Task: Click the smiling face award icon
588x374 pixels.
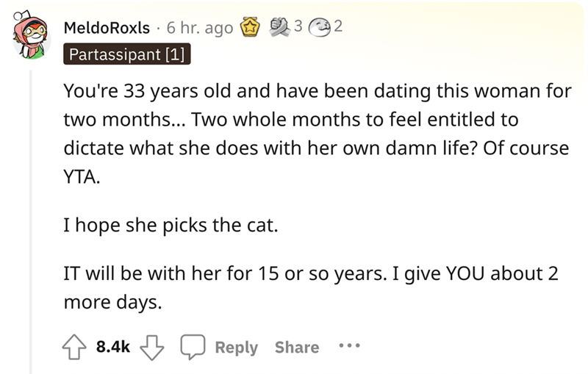Action: click(320, 28)
